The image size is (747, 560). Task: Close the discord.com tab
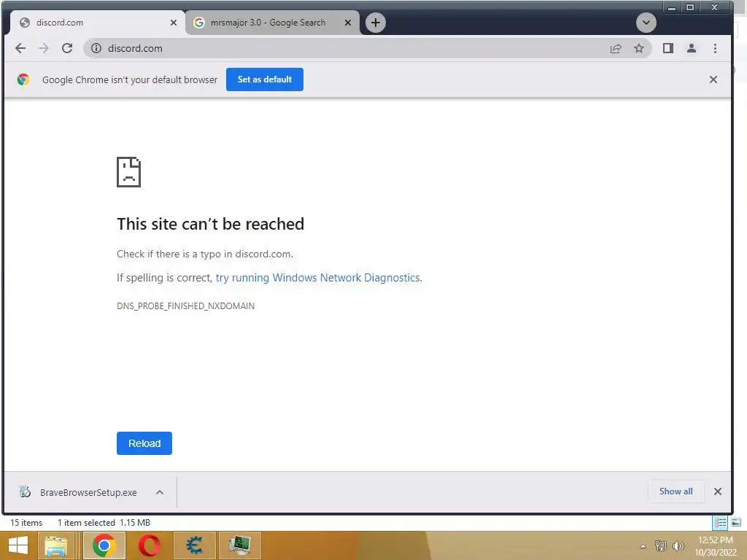(x=174, y=23)
